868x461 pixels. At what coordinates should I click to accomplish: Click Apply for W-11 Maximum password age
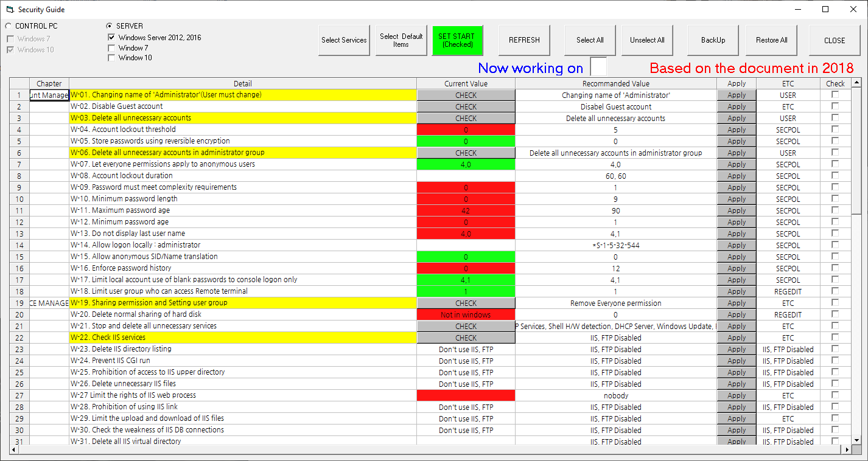point(737,210)
